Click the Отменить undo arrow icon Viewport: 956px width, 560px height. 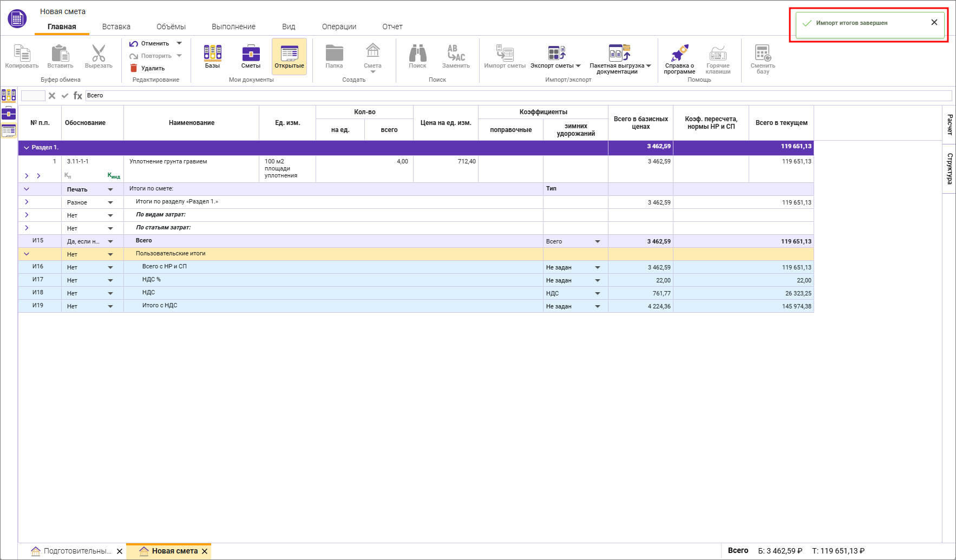pos(134,43)
